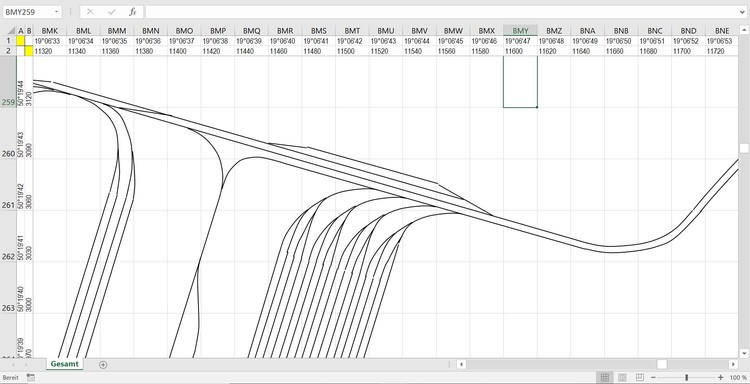This screenshot has width=750, height=384.
Task: Select column BMS header
Action: click(x=319, y=31)
